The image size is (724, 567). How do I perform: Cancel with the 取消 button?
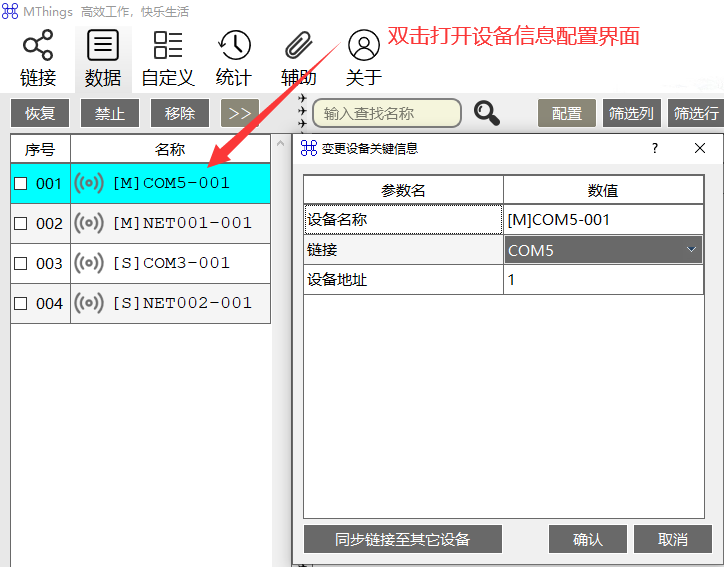click(x=673, y=539)
